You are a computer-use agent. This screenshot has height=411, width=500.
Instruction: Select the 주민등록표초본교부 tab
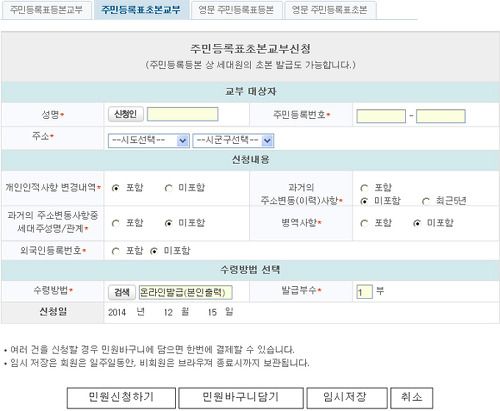click(141, 10)
